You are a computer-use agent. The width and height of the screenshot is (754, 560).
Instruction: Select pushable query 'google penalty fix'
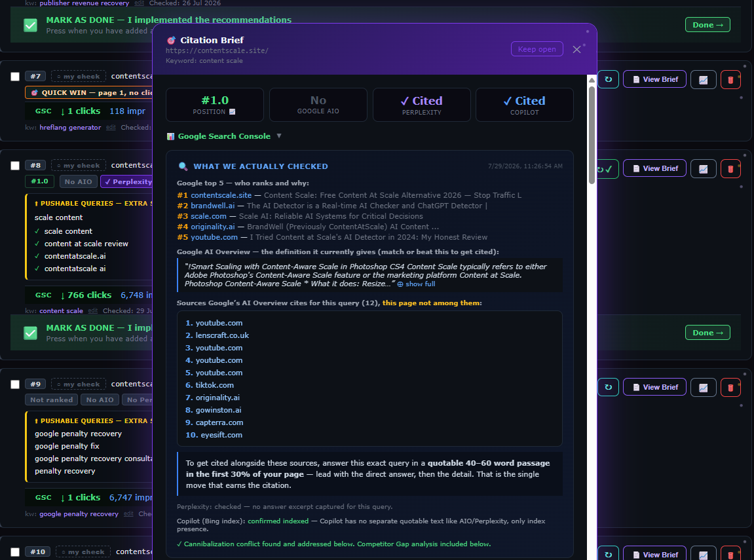click(x=67, y=446)
